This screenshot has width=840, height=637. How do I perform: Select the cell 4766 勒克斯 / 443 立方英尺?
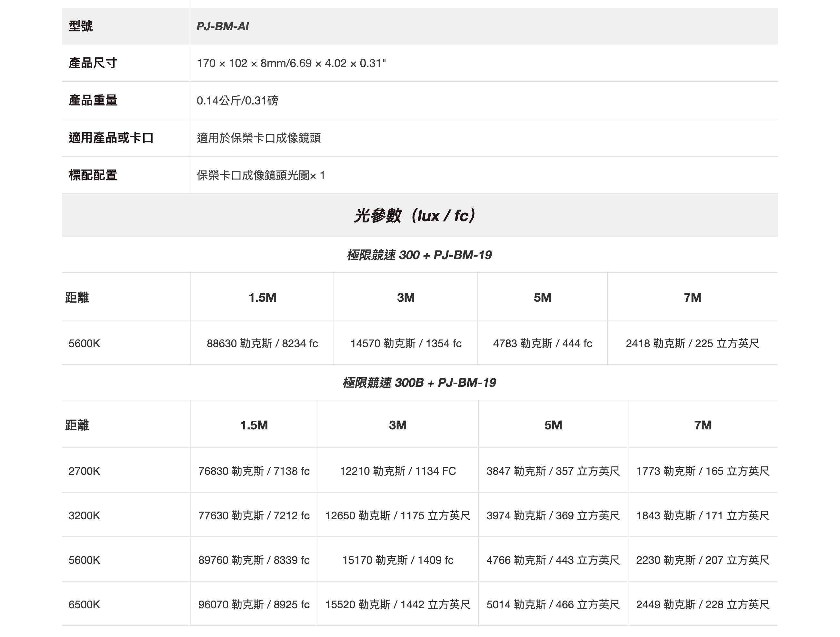pyautogui.click(x=553, y=560)
